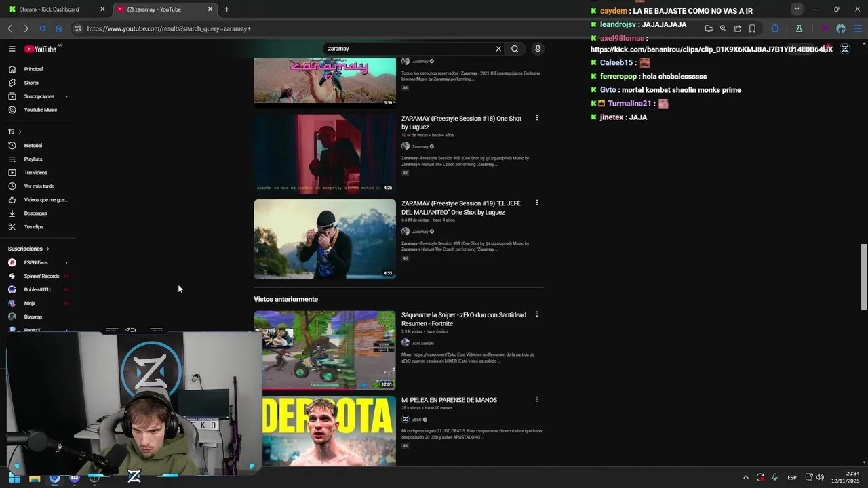Go forward in the browser
The height and width of the screenshot is (488, 868).
pyautogui.click(x=26, y=28)
